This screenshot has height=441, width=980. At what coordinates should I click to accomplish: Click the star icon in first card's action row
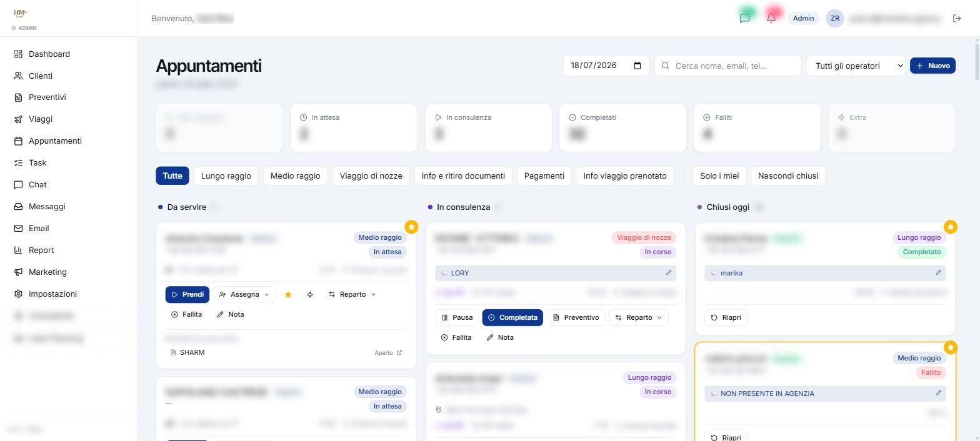click(288, 294)
